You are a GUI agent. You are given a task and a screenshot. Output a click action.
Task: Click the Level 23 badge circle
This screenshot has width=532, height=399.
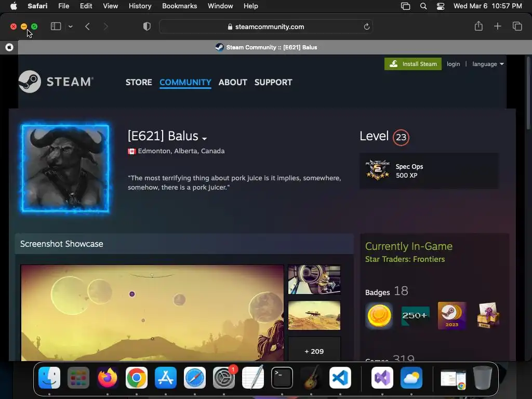click(401, 137)
